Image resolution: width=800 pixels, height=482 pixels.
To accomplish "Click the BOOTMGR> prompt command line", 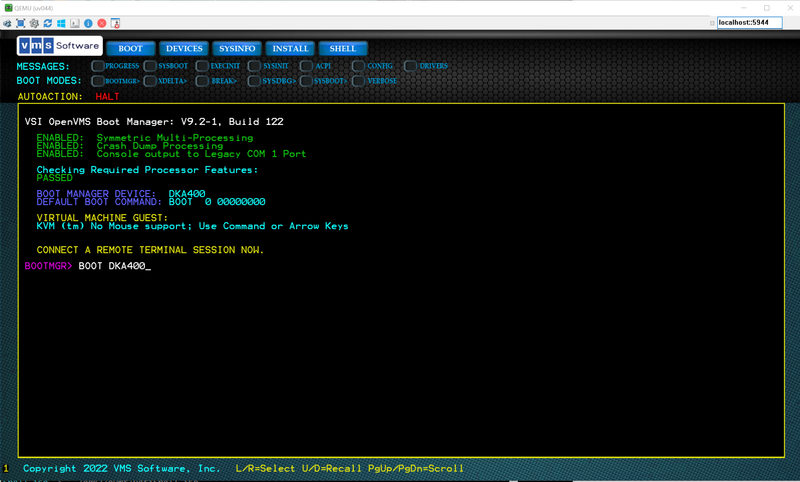I will click(x=88, y=266).
